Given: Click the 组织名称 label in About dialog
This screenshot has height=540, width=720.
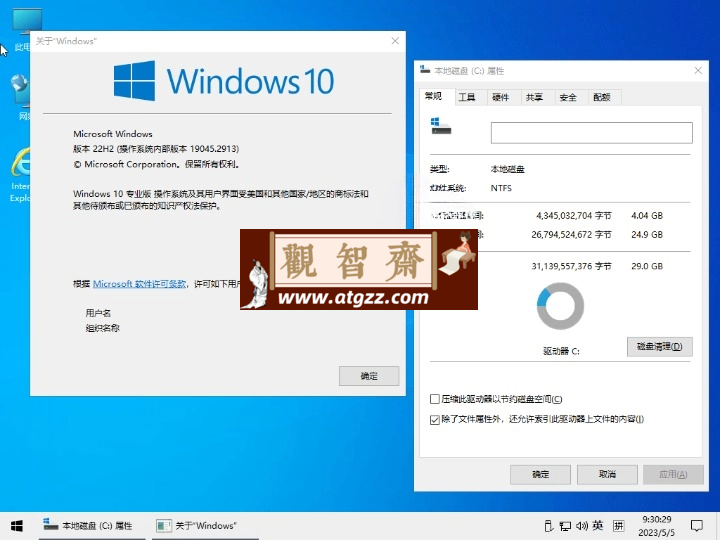Looking at the screenshot, I should click(102, 328).
